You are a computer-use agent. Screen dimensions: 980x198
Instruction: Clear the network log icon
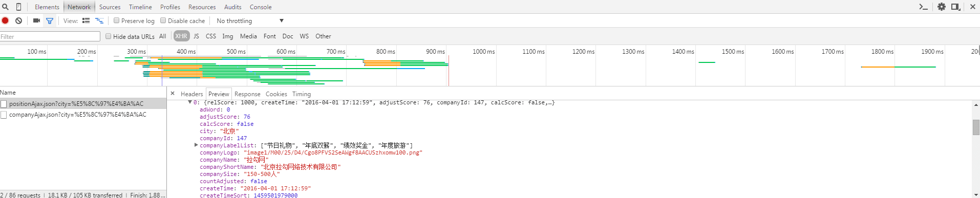click(x=18, y=20)
